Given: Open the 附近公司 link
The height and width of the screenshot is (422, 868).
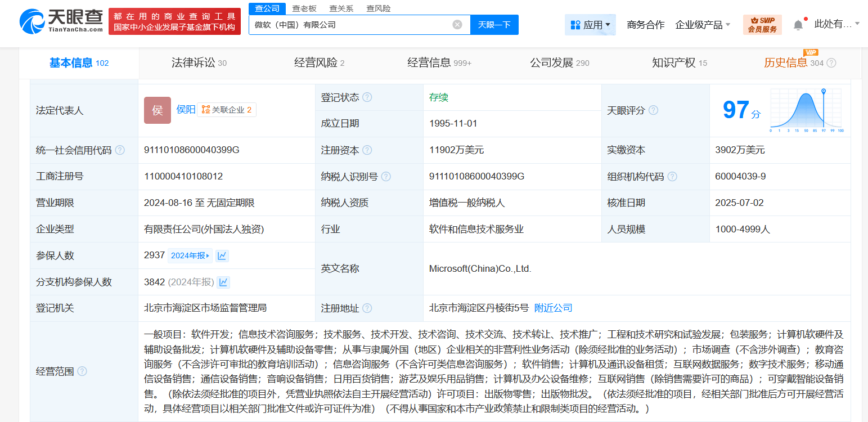Looking at the screenshot, I should (553, 308).
